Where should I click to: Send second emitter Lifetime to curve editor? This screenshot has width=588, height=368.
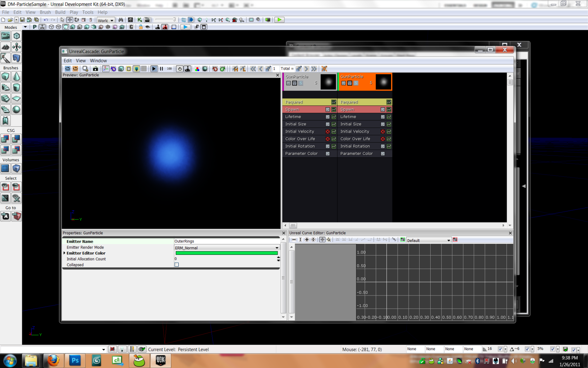coord(389,117)
